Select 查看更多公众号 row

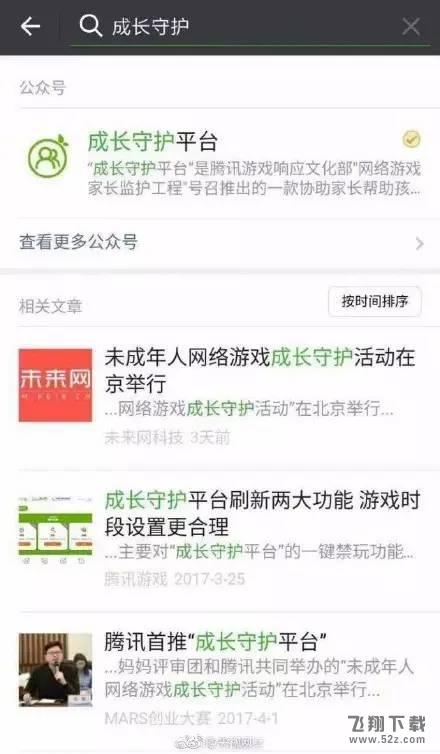pos(220,242)
